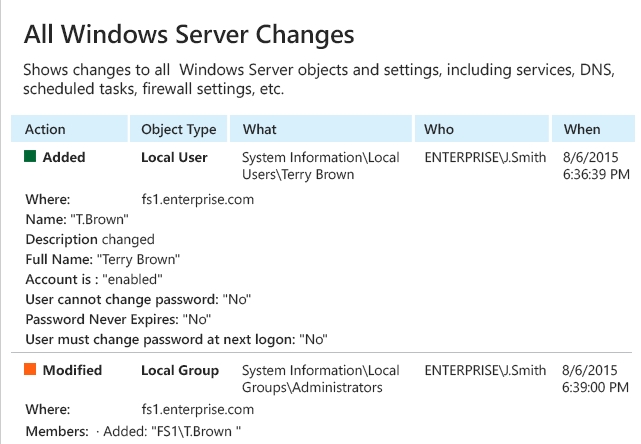Screen dimensions: 641x444
Task: Click the Added action label
Action: pos(64,157)
